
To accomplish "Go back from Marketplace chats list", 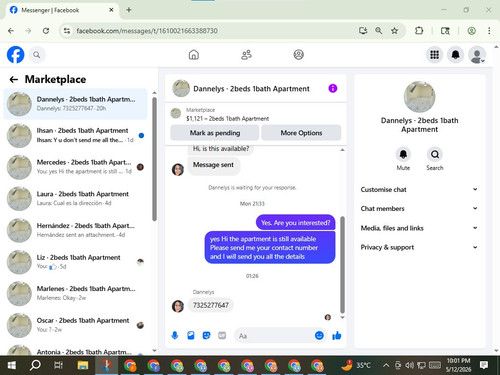I will (14, 79).
